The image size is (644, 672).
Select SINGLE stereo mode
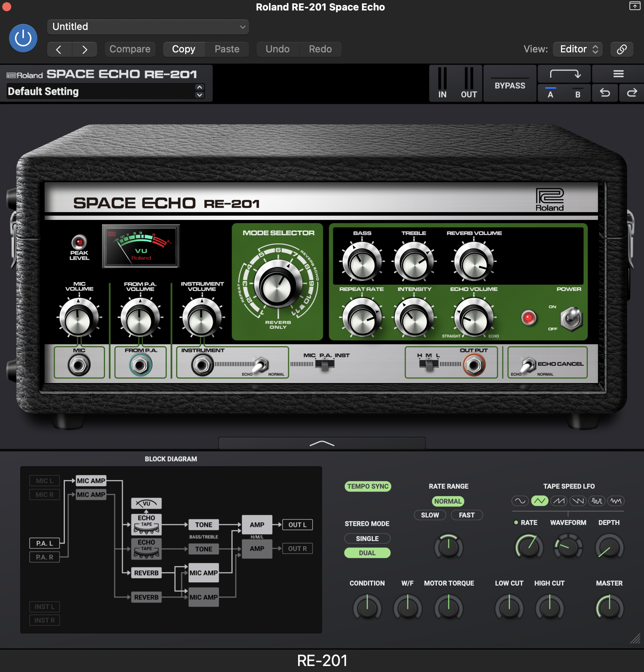coord(367,538)
